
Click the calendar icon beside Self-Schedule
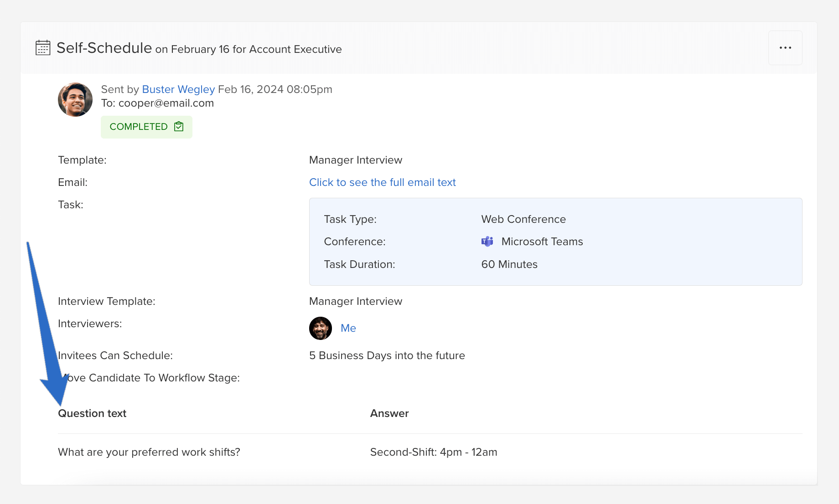tap(42, 47)
